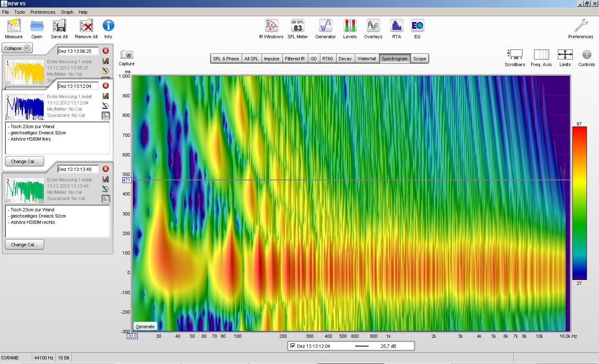The height and width of the screenshot is (364, 599).
Task: Open the Tools menu
Action: coord(20,12)
